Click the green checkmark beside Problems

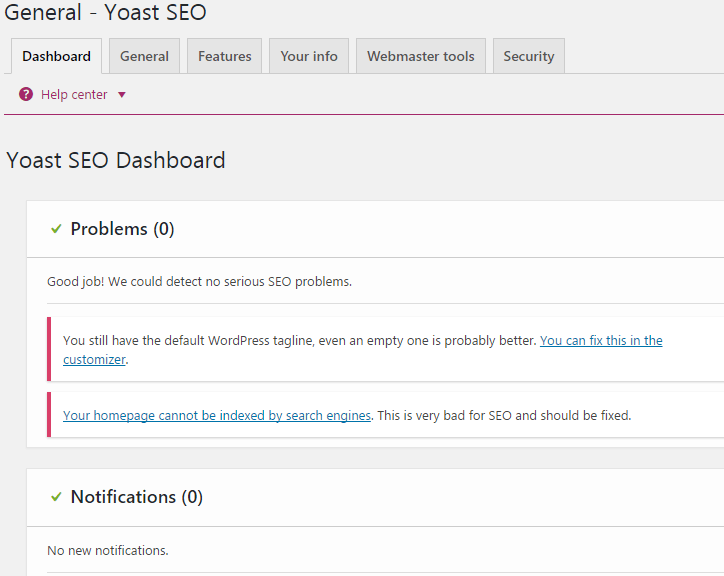click(56, 229)
